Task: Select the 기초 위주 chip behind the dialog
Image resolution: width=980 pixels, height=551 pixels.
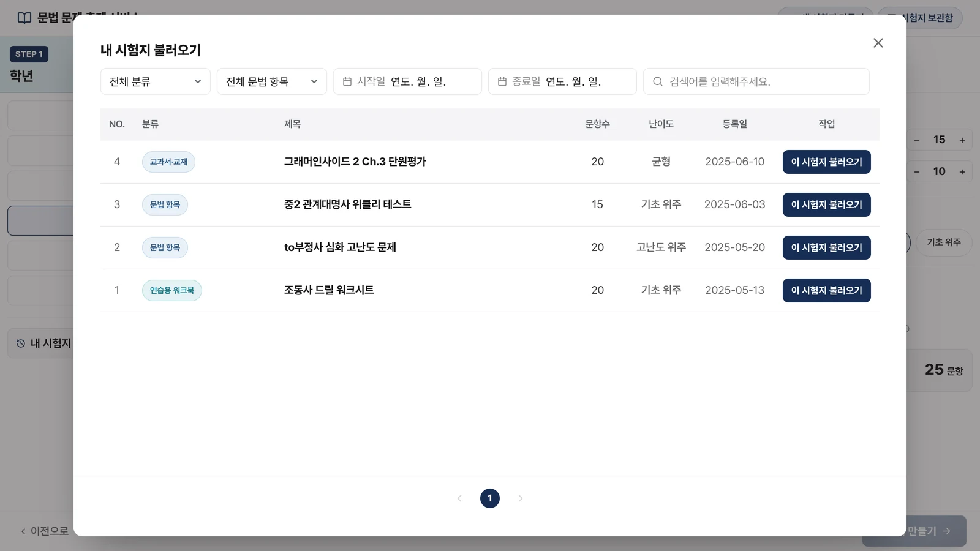Action: pyautogui.click(x=944, y=242)
